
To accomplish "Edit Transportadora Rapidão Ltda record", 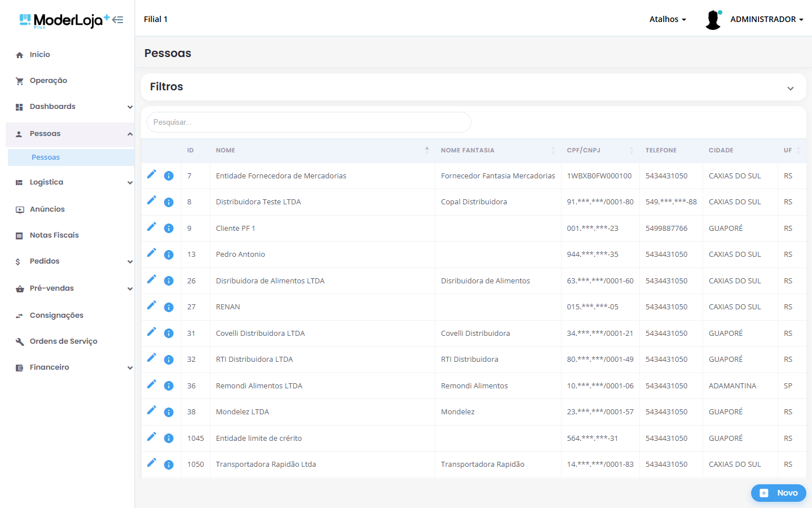I will 152,463.
